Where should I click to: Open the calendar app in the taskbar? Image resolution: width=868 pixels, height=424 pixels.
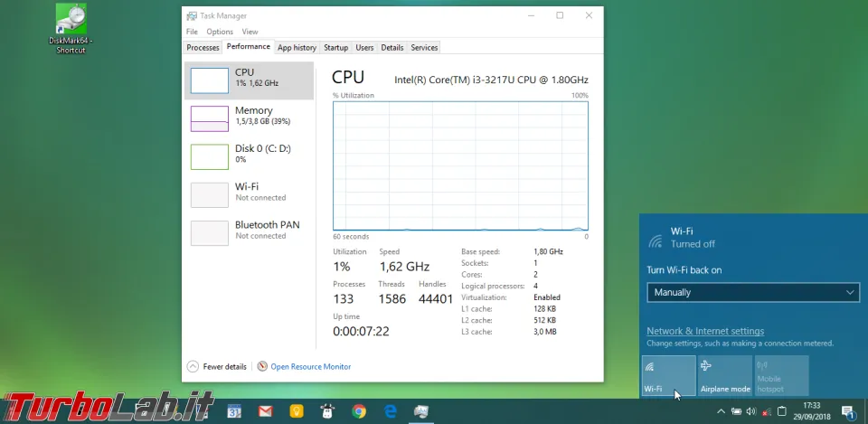pyautogui.click(x=234, y=411)
